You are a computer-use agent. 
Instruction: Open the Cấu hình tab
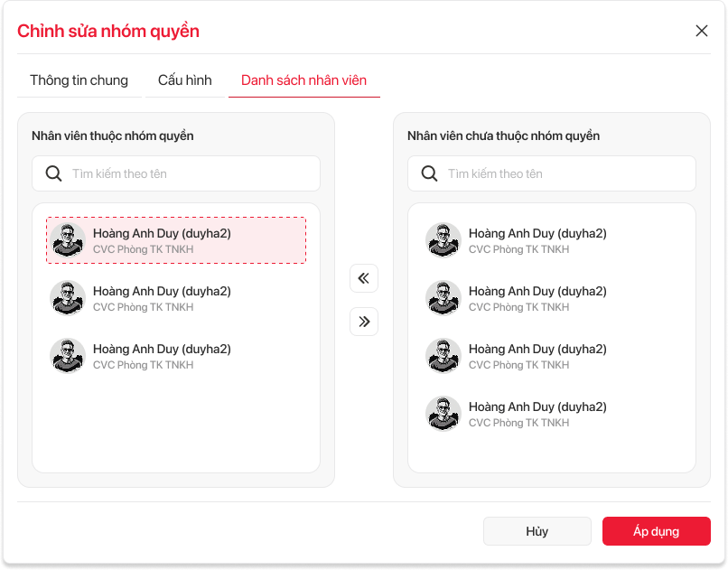point(184,80)
